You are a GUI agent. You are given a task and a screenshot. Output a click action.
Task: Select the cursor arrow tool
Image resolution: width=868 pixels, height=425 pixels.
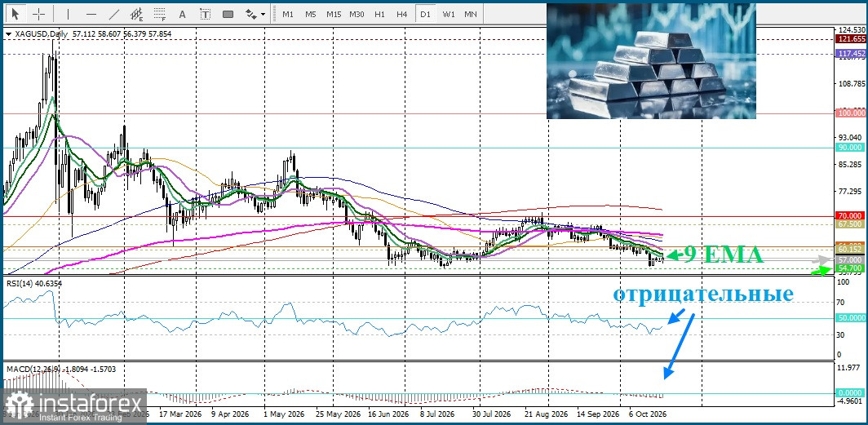(15, 14)
